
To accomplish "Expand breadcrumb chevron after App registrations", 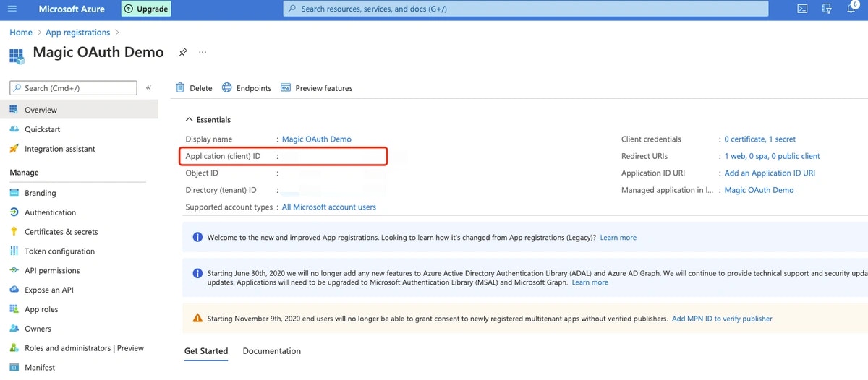I will pos(117,33).
